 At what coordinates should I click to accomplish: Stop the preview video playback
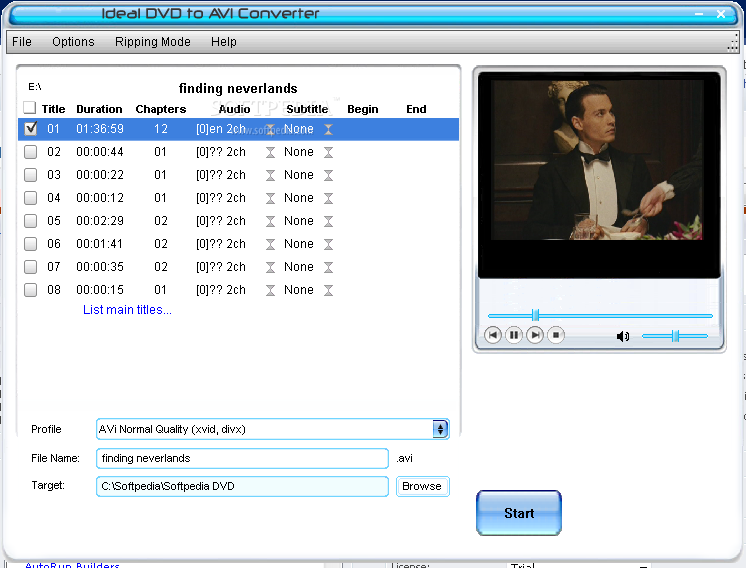pyautogui.click(x=556, y=335)
